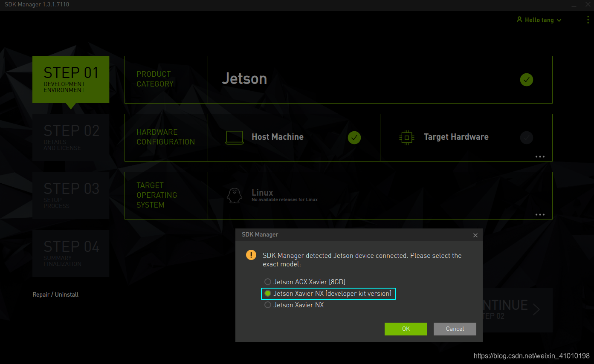Toggle the Host Machine checkmark
This screenshot has width=594, height=364.
pos(354,138)
